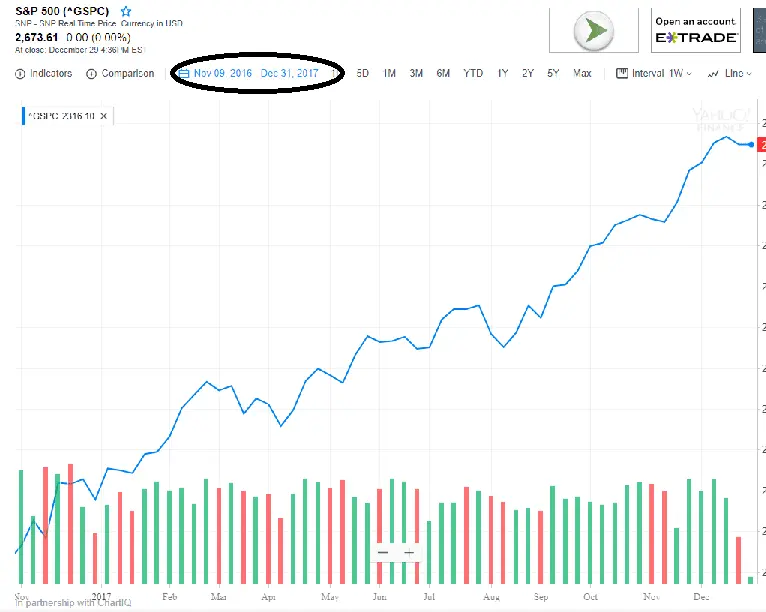
Task: Expand the Interval 1W dropdown
Action: [689, 73]
